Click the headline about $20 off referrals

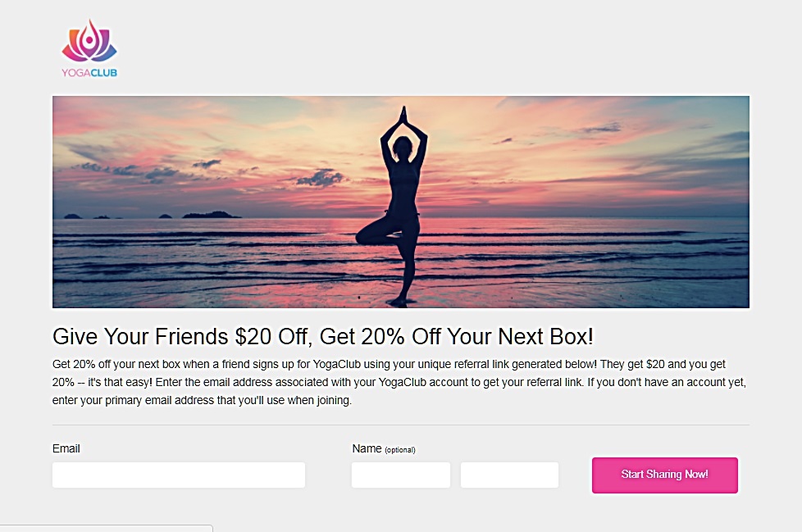(324, 336)
